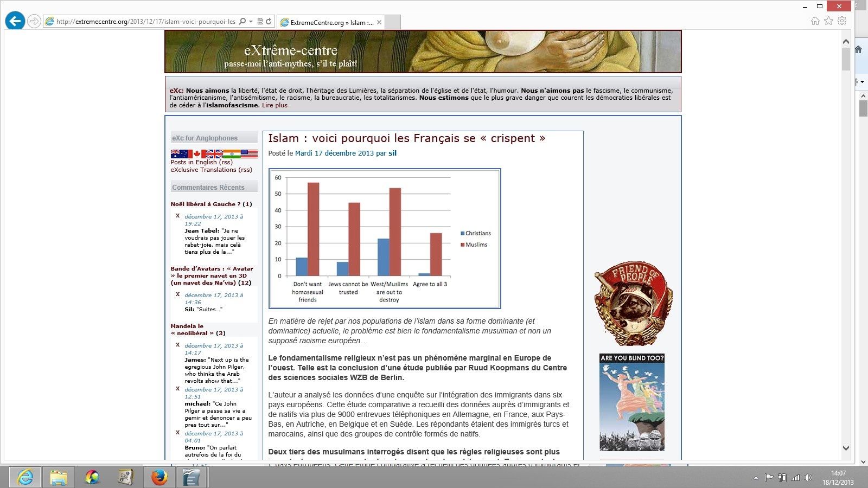Screen dimensions: 868x488
Task: Open Action Center flag icon
Action: [x=769, y=478]
